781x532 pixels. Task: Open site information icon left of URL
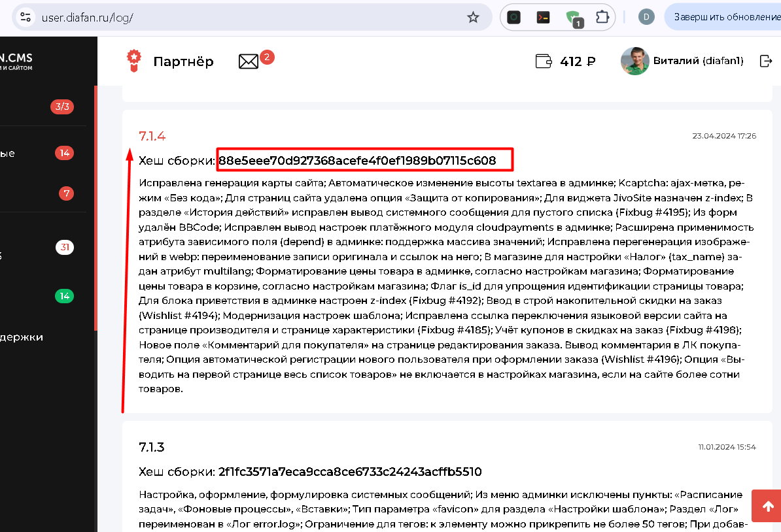pyautogui.click(x=26, y=18)
